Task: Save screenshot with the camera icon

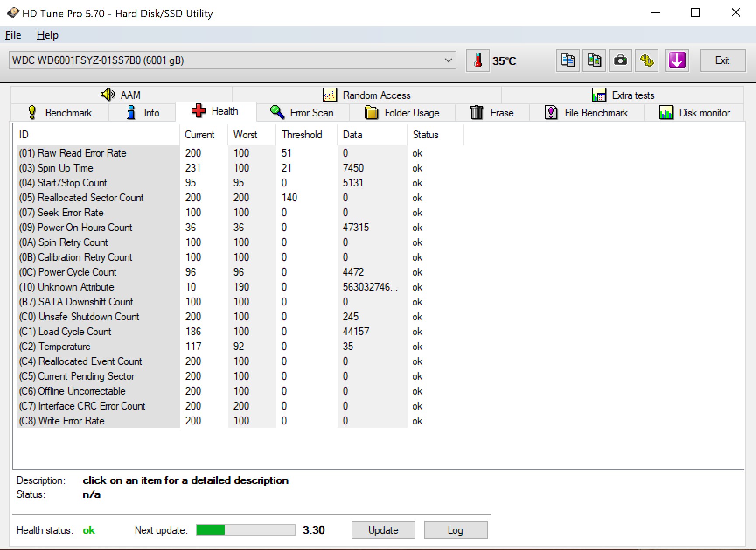Action: 620,60
